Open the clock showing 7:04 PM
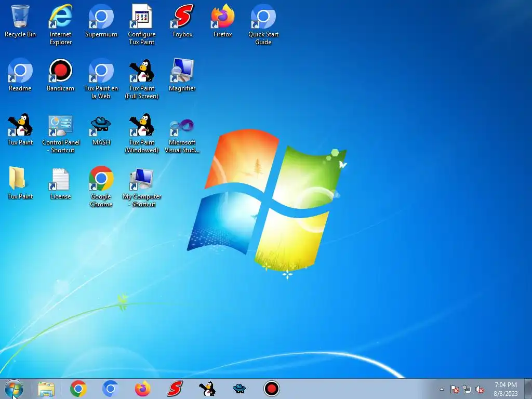Image resolution: width=532 pixels, height=399 pixels. point(506,389)
